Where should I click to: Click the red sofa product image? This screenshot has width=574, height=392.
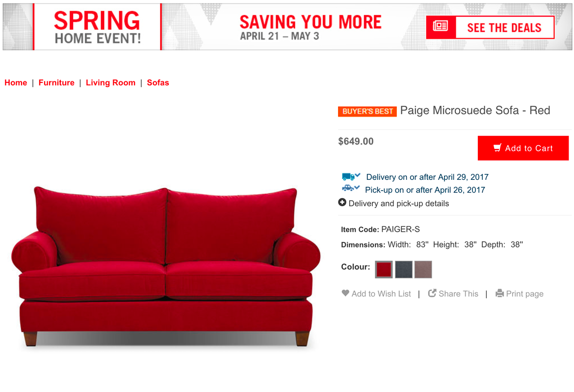click(166, 266)
